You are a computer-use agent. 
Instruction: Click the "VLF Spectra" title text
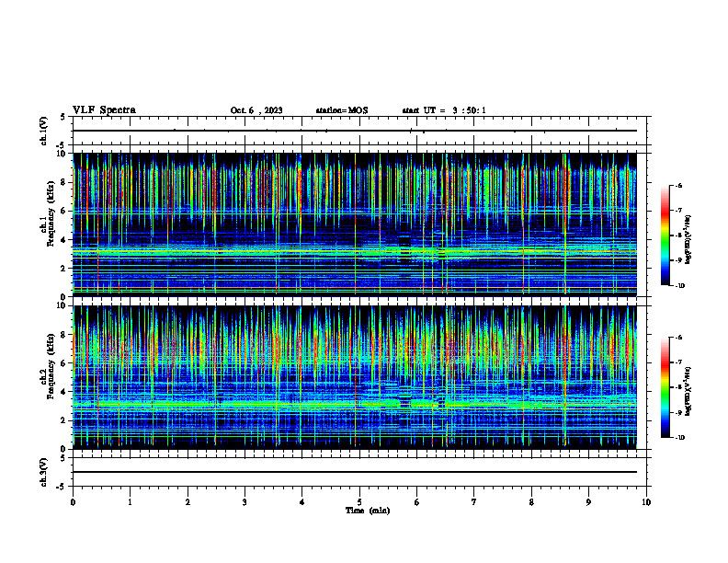pyautogui.click(x=104, y=110)
